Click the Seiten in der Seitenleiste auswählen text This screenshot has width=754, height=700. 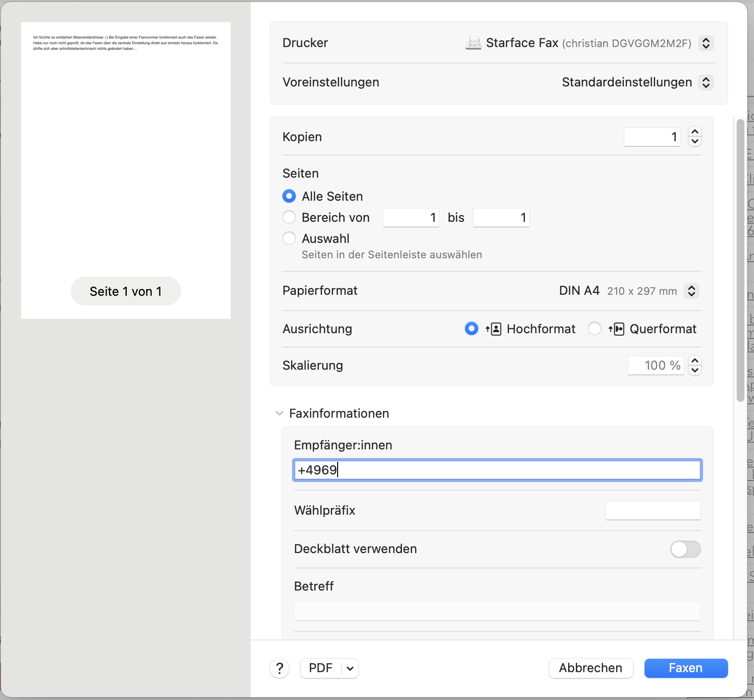tap(392, 255)
